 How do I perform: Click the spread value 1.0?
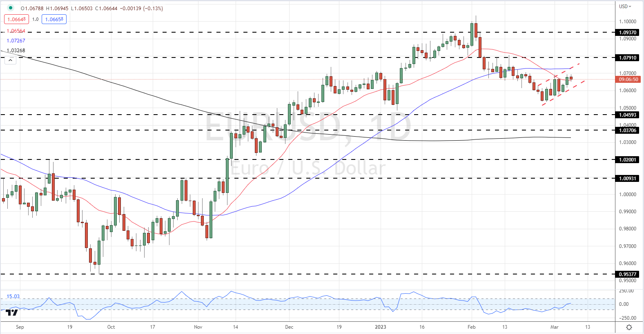click(x=36, y=19)
